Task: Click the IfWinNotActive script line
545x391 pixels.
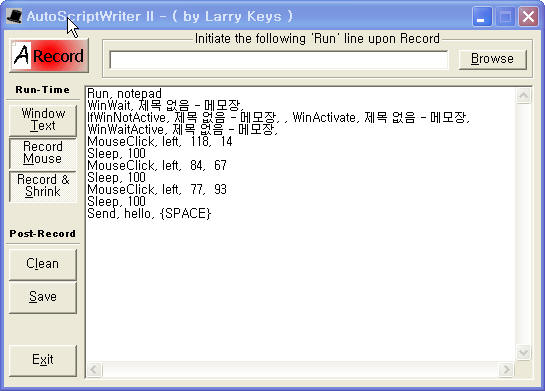Action: [278, 117]
